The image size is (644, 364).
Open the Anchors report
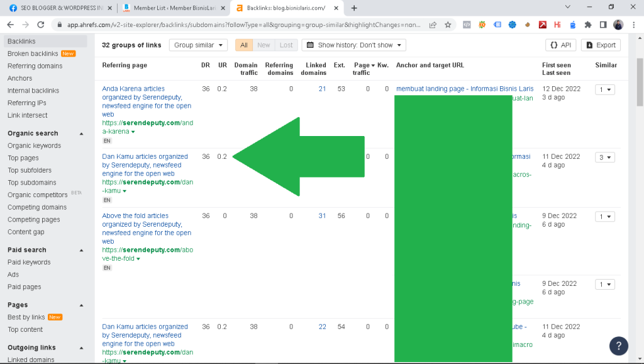(19, 78)
